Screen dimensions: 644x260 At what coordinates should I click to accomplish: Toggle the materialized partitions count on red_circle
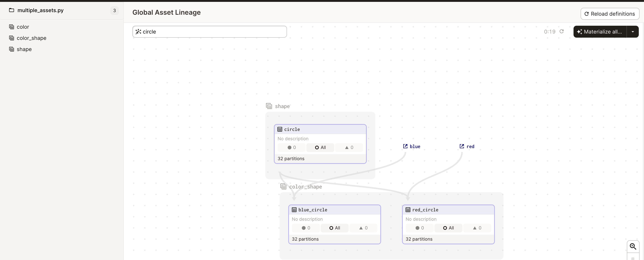coord(420,228)
